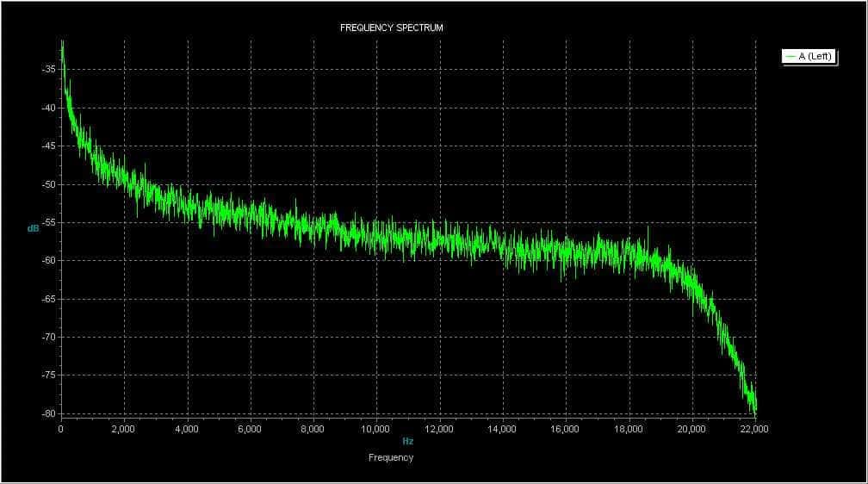The height and width of the screenshot is (484, 868).
Task: Click the -40 dB tick label
Action: coord(49,108)
